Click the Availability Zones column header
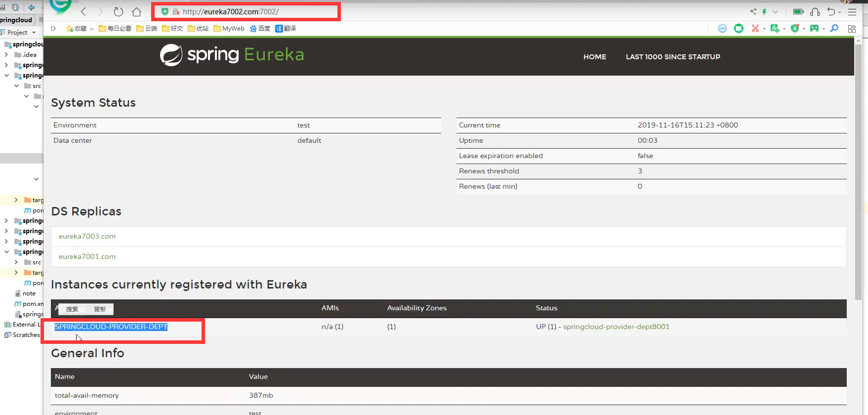The width and height of the screenshot is (868, 415). click(x=416, y=308)
